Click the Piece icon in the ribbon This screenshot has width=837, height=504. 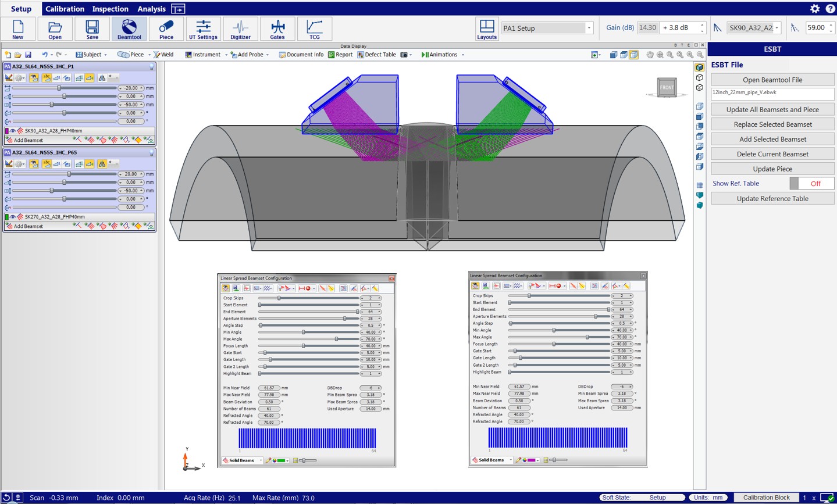click(166, 29)
